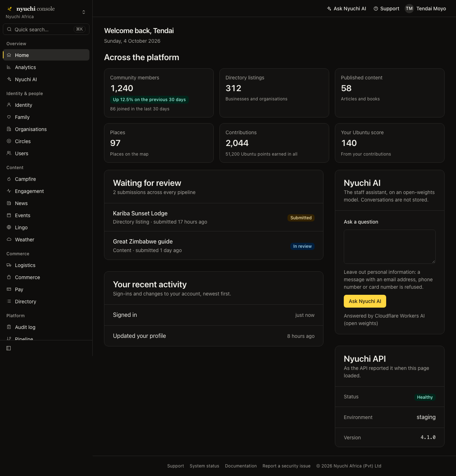Select the Pipeline sidebar item
The height and width of the screenshot is (476, 456).
click(46, 338)
